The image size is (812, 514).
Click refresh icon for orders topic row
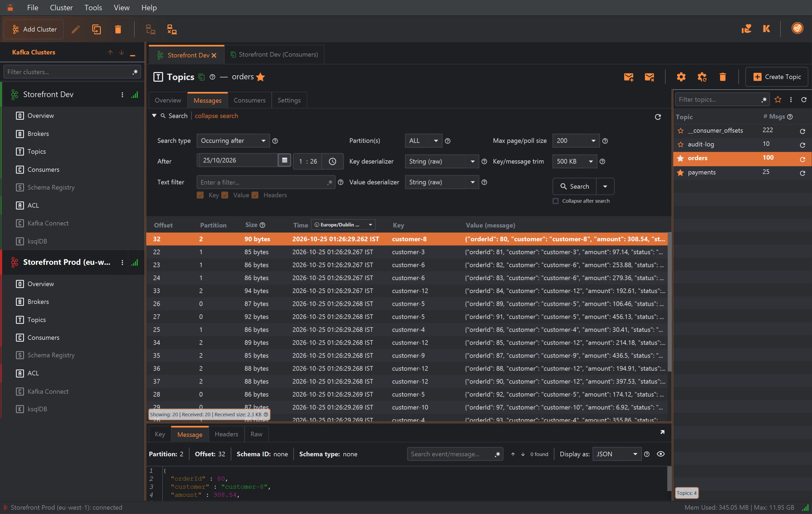(802, 159)
